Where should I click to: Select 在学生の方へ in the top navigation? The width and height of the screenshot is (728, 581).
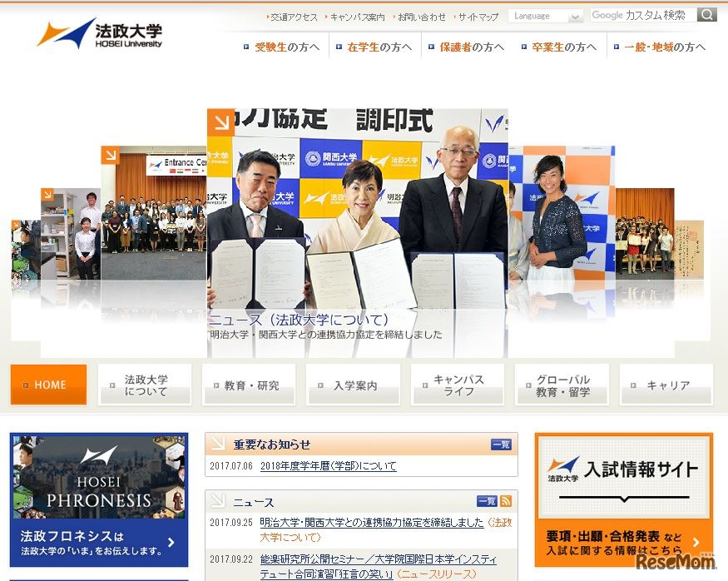coord(373,47)
